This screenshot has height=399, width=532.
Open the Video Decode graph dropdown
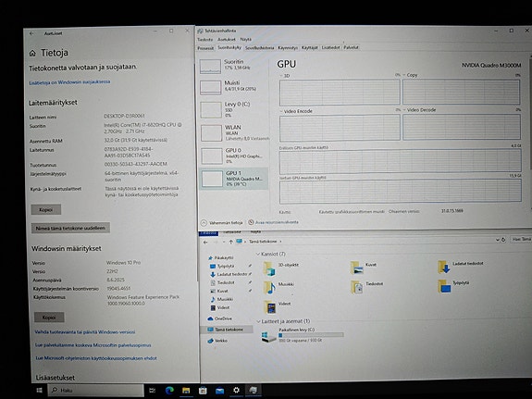404,110
